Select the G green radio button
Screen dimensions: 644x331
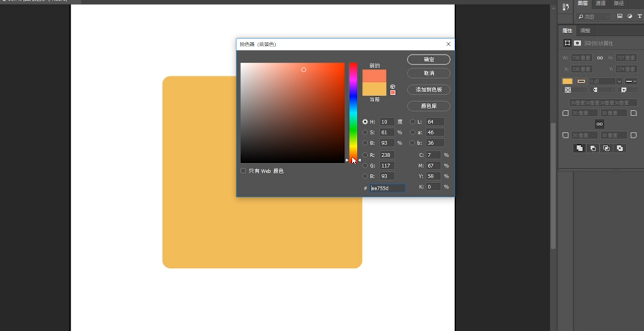pos(365,166)
